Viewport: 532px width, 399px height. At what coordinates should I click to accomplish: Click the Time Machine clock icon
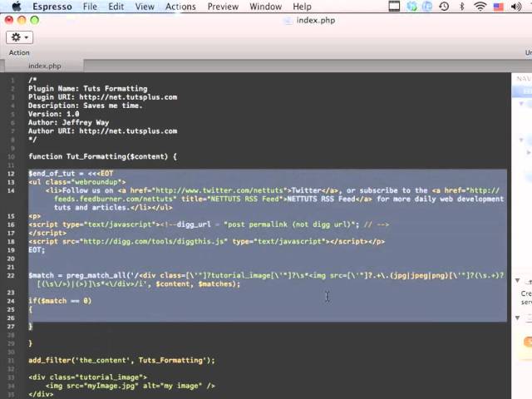444,6
